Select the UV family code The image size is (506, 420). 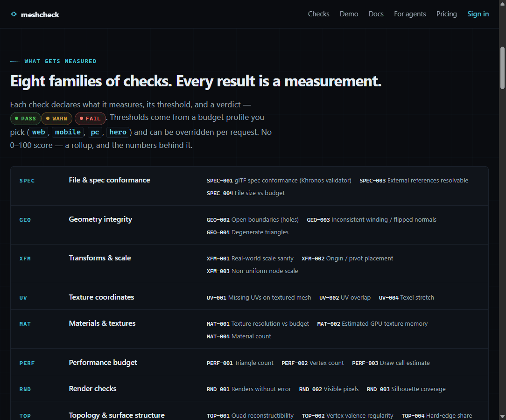(23, 298)
